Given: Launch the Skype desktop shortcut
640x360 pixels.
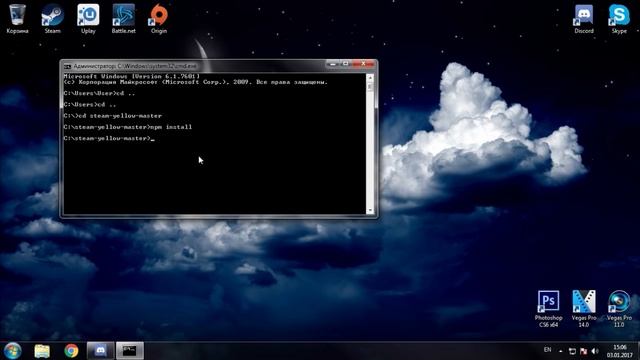Looking at the screenshot, I should click(619, 19).
